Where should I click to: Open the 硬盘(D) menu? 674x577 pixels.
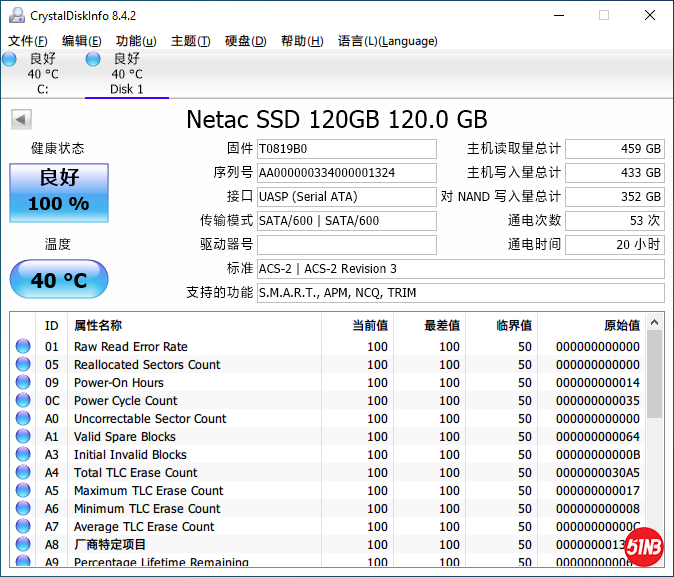pos(245,41)
